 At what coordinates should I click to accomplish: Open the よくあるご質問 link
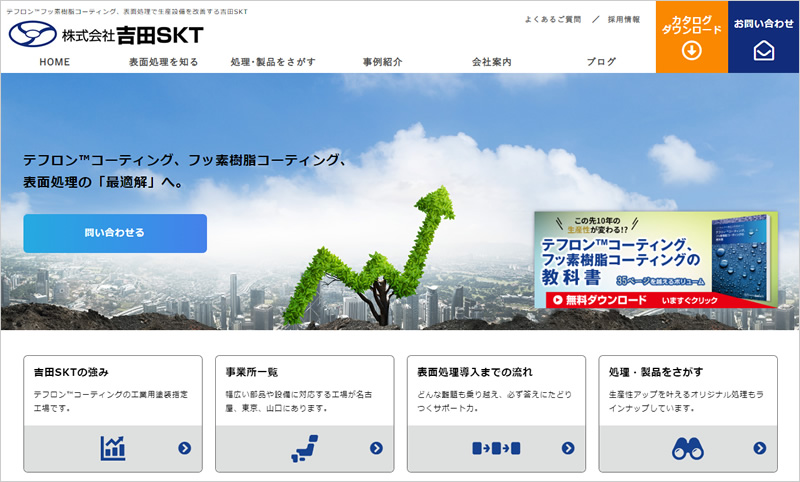click(553, 19)
